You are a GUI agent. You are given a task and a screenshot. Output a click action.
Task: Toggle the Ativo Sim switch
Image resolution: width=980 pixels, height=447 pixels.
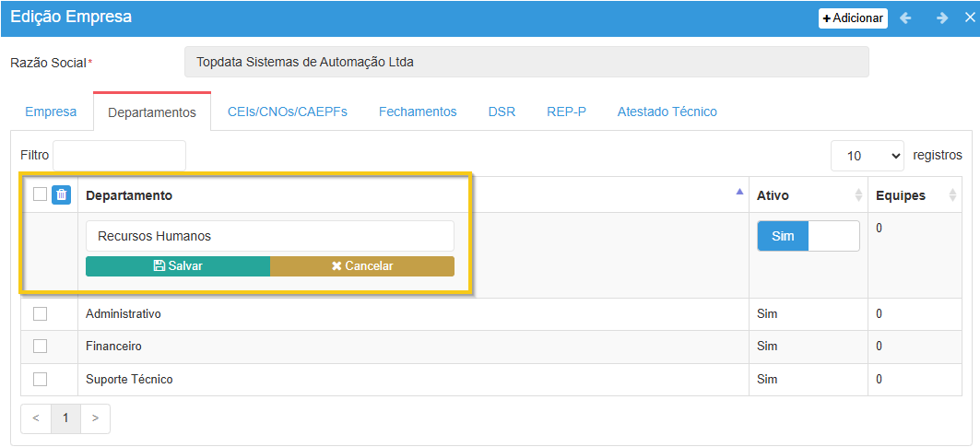[x=808, y=236]
